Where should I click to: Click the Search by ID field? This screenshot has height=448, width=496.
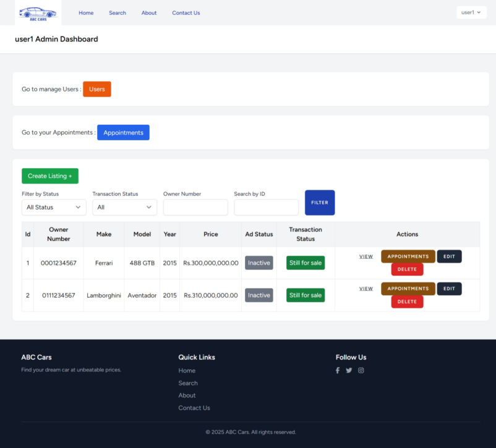tap(266, 207)
